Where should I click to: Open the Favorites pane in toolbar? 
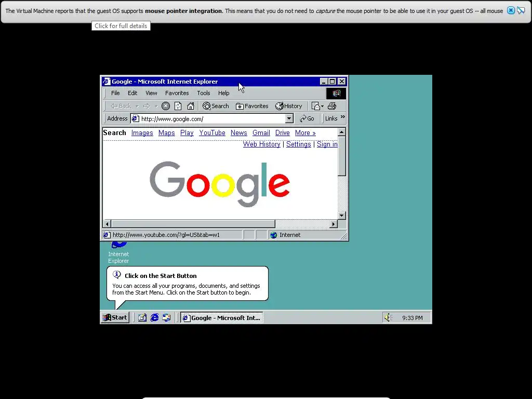point(252,106)
